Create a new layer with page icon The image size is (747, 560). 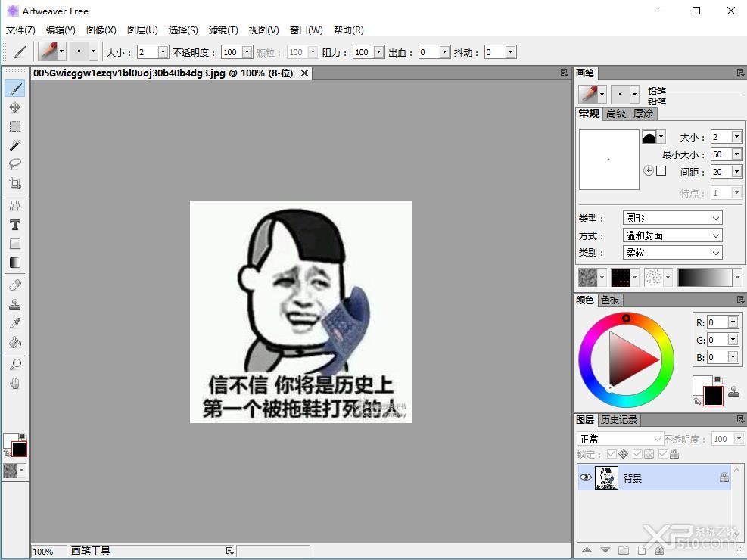pos(642,550)
